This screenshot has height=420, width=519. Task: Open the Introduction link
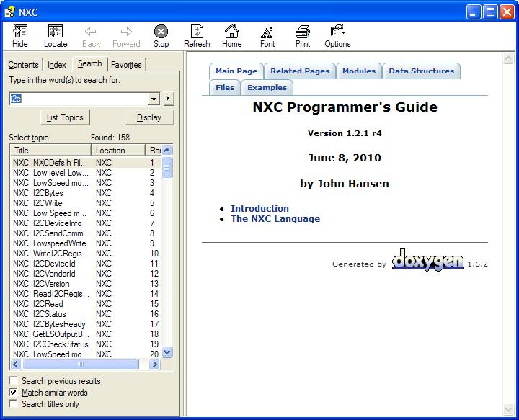pyautogui.click(x=259, y=209)
